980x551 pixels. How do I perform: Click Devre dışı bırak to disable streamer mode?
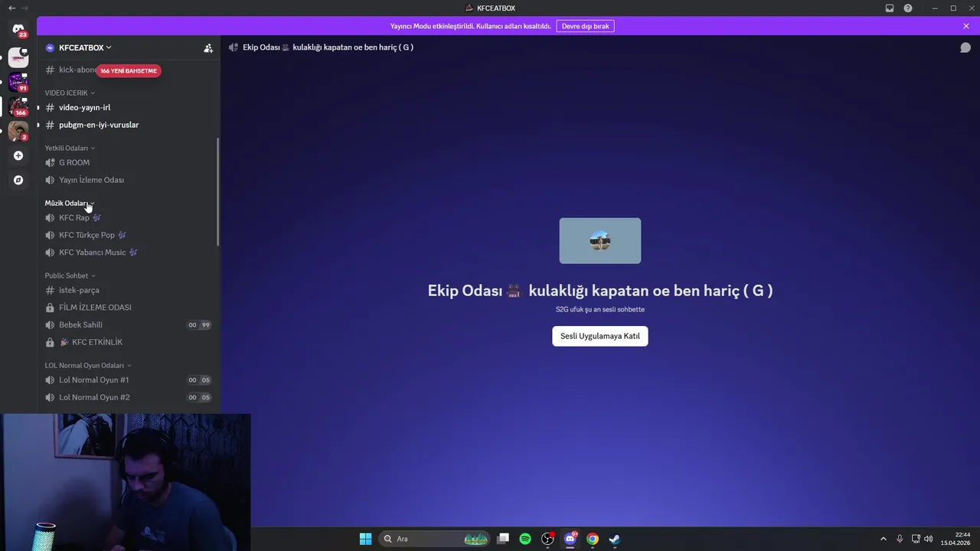point(585,26)
